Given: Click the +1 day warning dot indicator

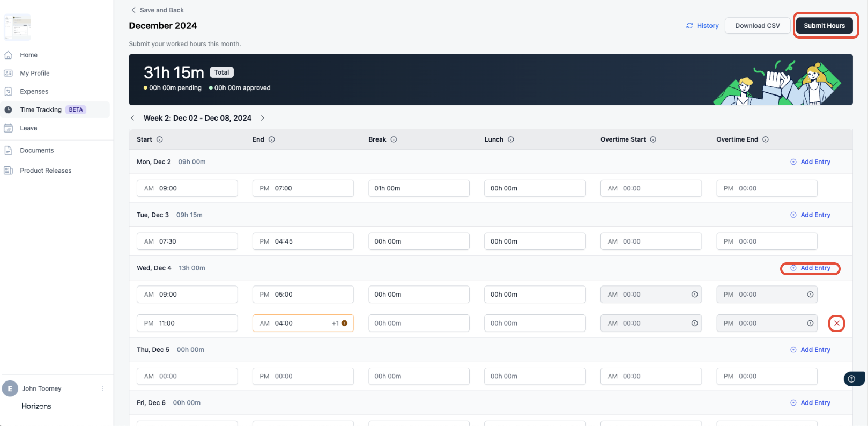Looking at the screenshot, I should tap(344, 323).
